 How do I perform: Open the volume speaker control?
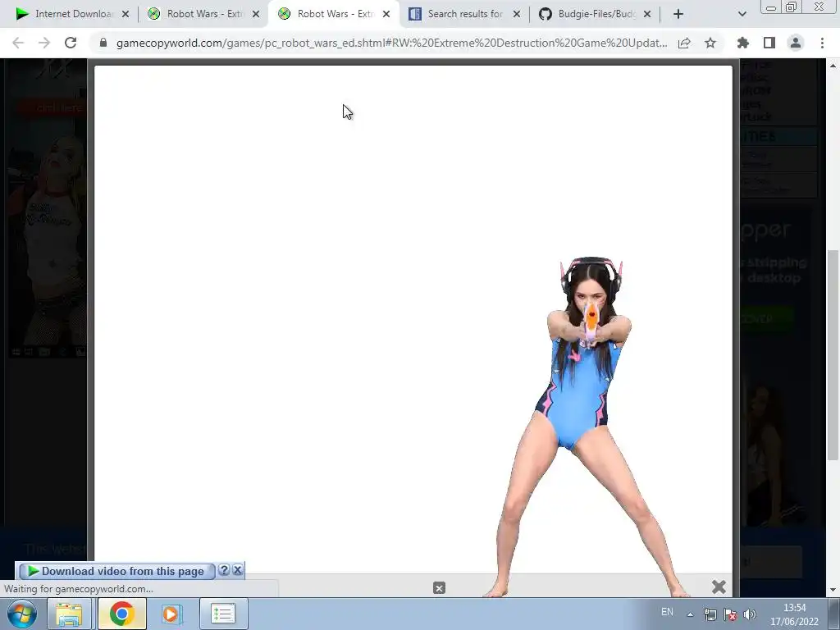click(750, 614)
